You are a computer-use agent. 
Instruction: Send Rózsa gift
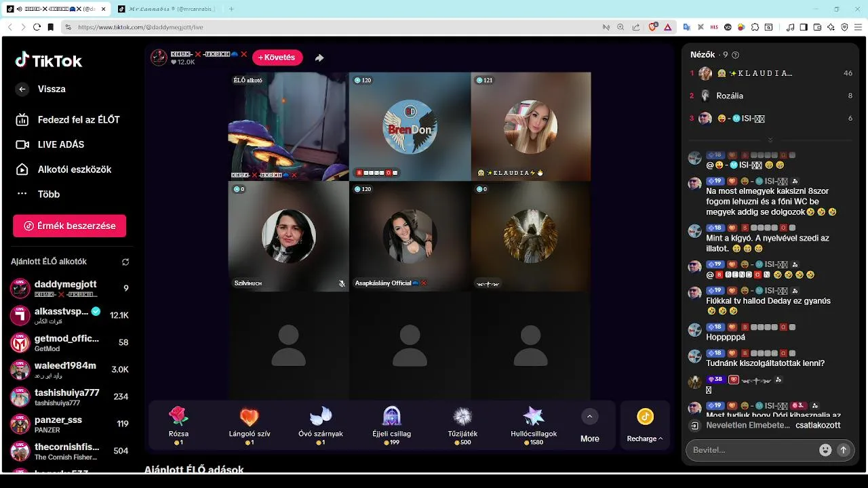pyautogui.click(x=179, y=425)
